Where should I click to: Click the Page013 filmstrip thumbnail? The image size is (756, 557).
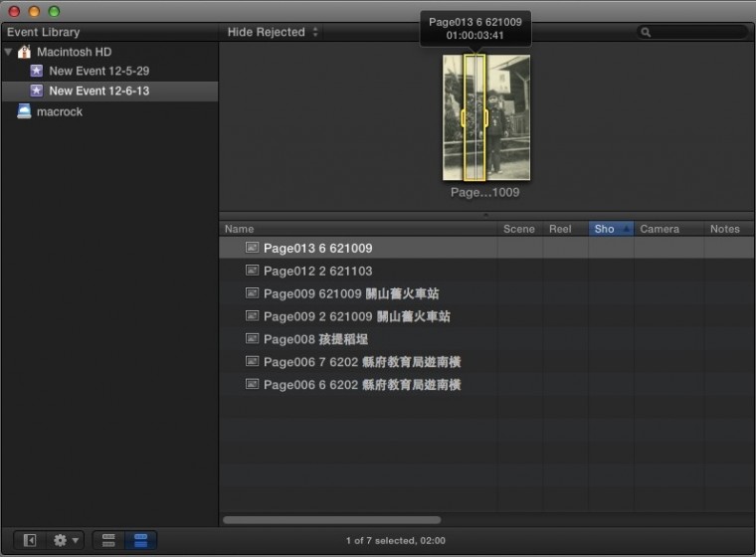pyautogui.click(x=486, y=117)
